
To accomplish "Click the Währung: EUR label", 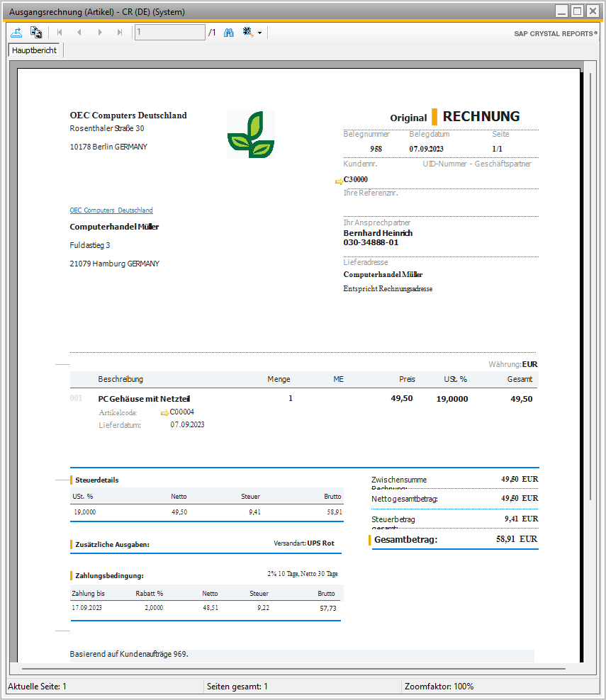I will (x=513, y=364).
